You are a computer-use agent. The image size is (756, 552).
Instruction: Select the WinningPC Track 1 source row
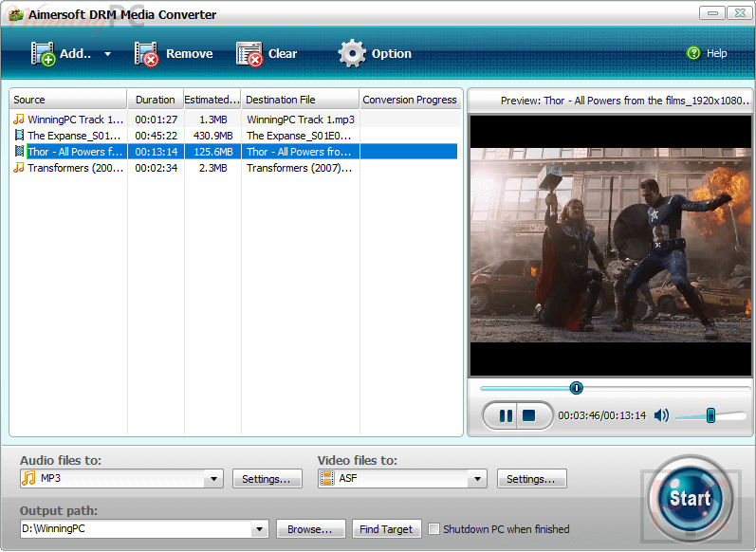click(x=75, y=120)
